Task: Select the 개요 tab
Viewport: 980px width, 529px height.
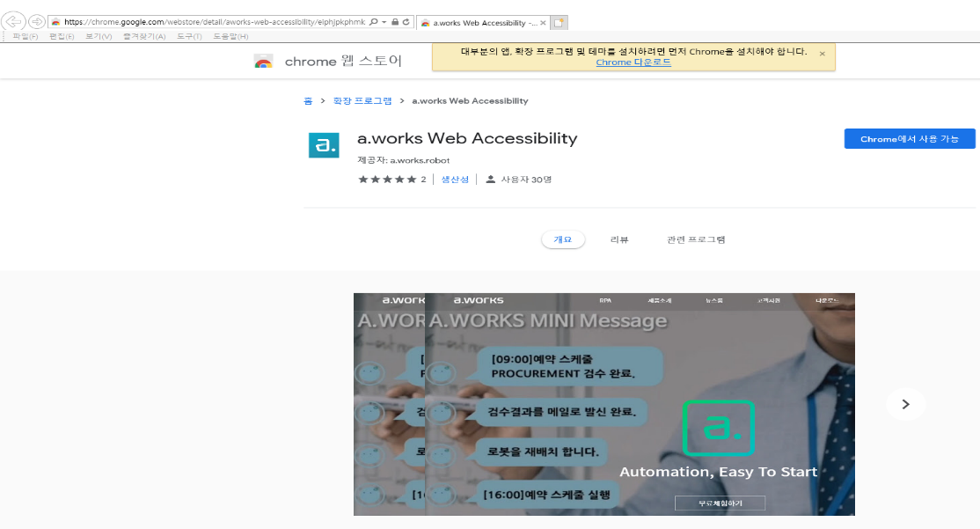Action: pyautogui.click(x=562, y=239)
